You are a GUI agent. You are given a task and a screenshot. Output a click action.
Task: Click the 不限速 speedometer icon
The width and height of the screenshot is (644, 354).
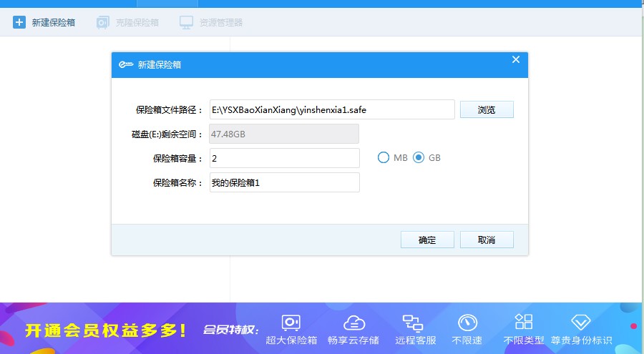pos(467,323)
